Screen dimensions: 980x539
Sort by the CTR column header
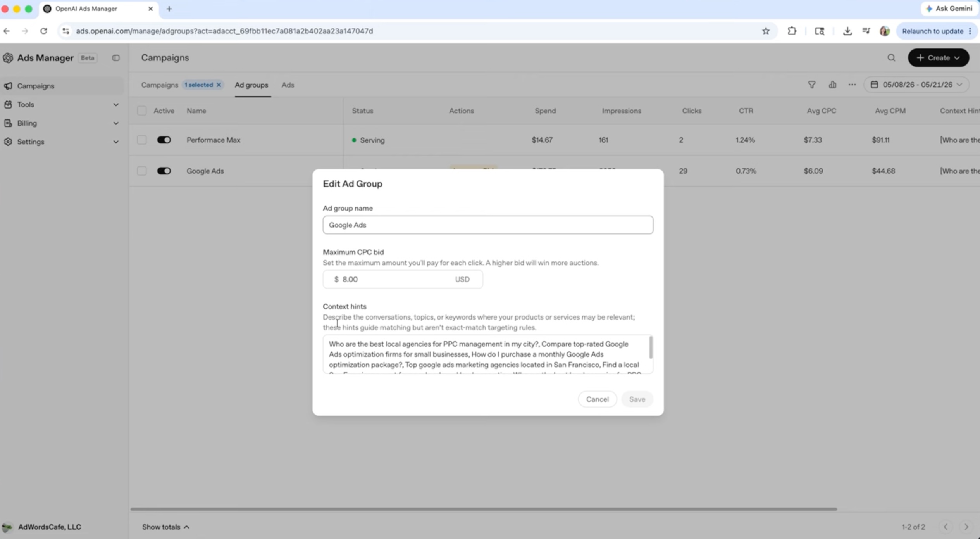tap(746, 111)
